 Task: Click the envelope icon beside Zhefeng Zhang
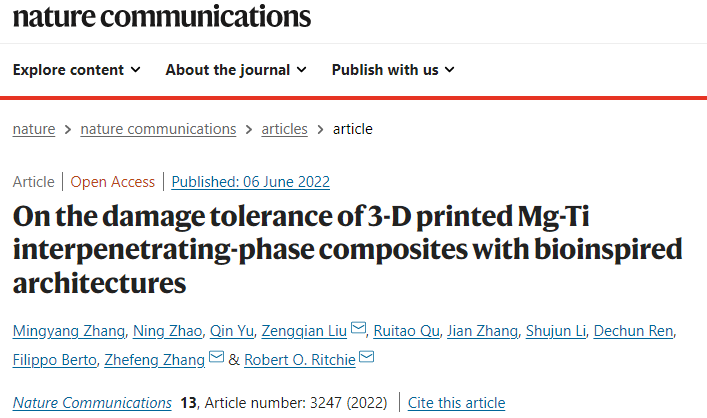[x=216, y=358]
